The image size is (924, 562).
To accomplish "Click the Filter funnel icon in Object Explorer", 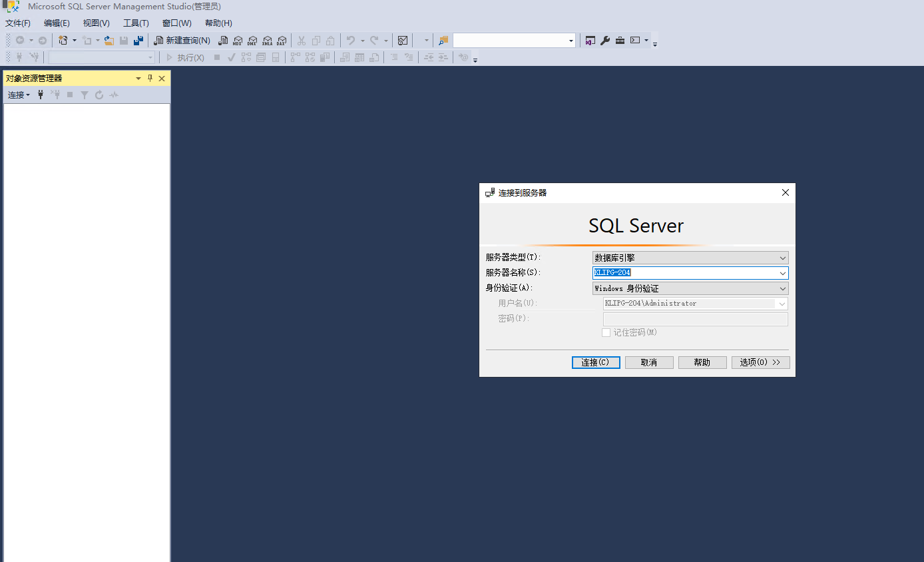I will (85, 95).
